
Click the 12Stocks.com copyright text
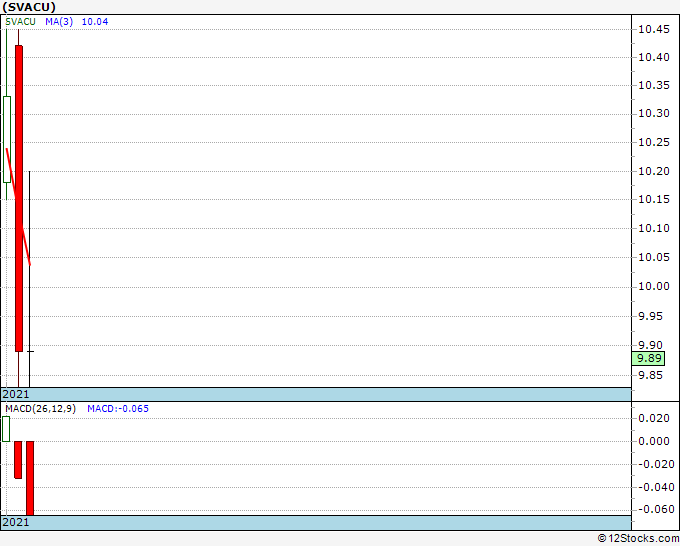click(x=638, y=538)
